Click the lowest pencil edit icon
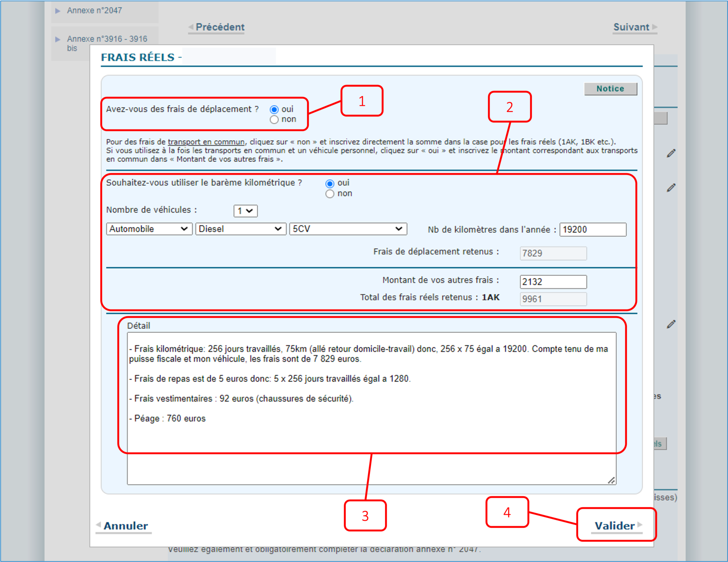This screenshot has width=728, height=562. (x=671, y=324)
